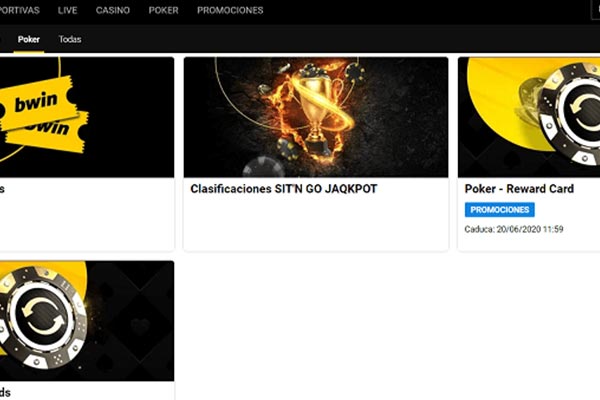Click the blue PROMOCIONES badge
The image size is (600, 400).
pyautogui.click(x=500, y=210)
